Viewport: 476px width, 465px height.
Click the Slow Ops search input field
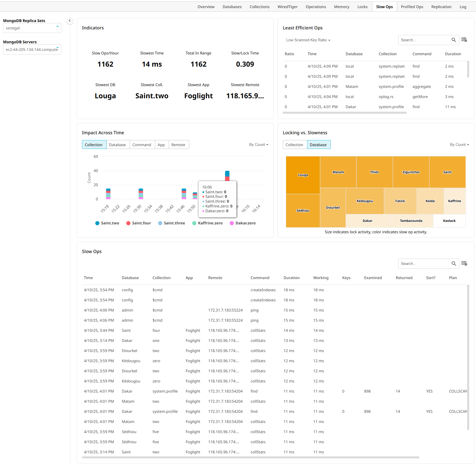424,264
